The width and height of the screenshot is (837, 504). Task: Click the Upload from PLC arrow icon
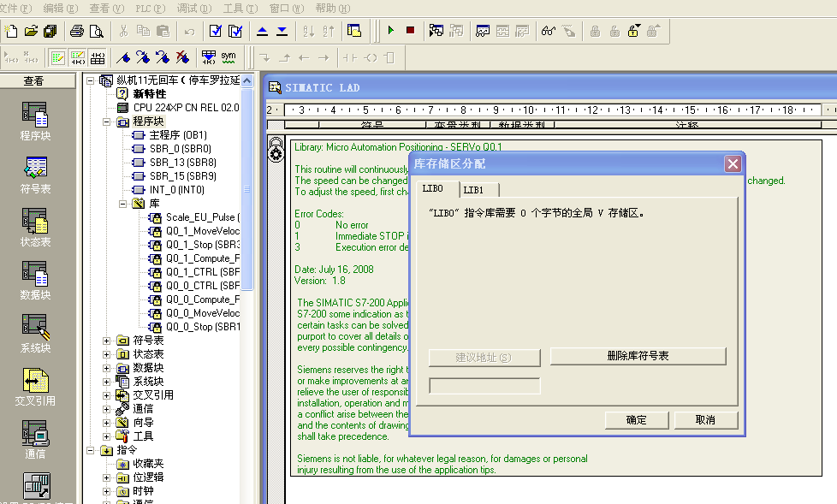pos(262,31)
